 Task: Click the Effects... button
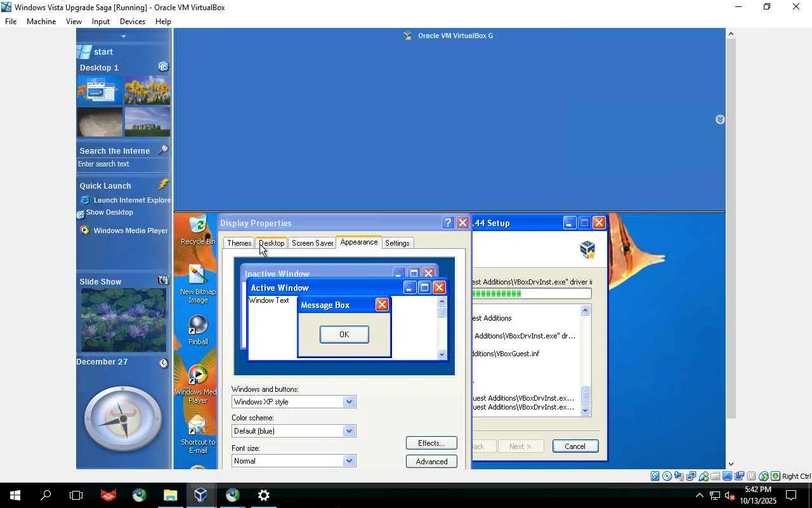coord(431,443)
